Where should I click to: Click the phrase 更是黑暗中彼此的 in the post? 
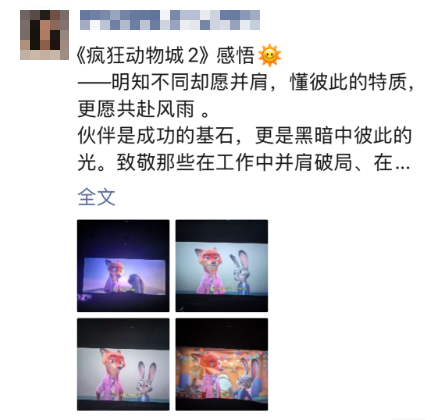(x=334, y=135)
